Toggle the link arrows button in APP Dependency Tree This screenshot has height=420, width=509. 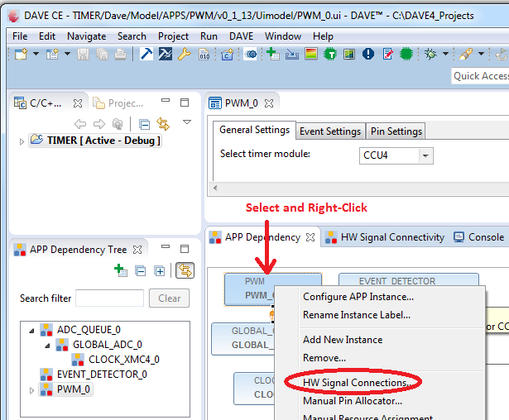pos(185,270)
